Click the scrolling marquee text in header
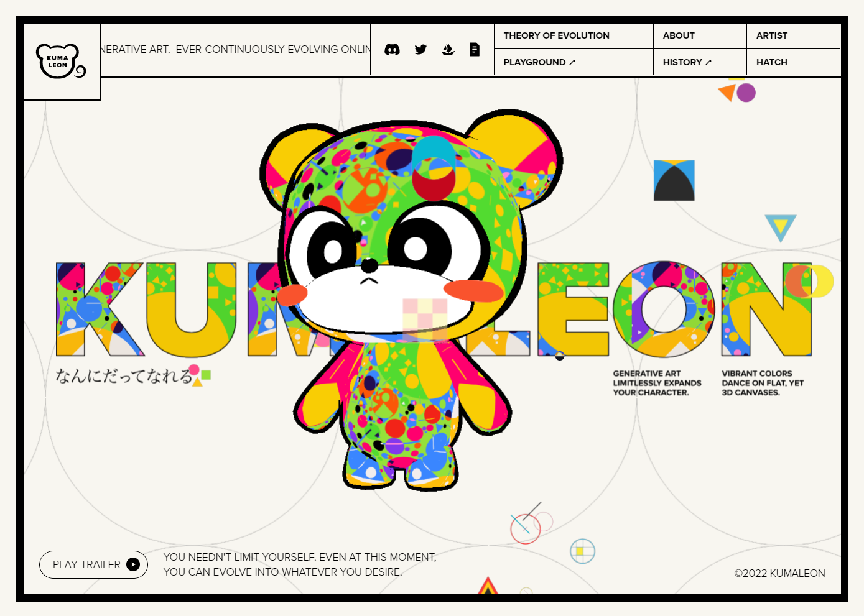The image size is (864, 616). pyautogui.click(x=235, y=49)
